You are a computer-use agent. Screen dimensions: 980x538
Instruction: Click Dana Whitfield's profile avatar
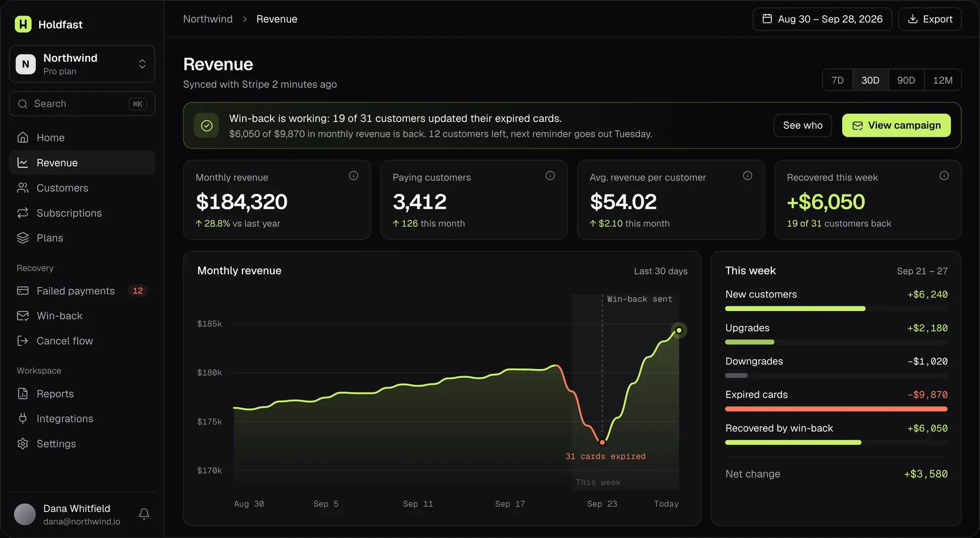25,514
